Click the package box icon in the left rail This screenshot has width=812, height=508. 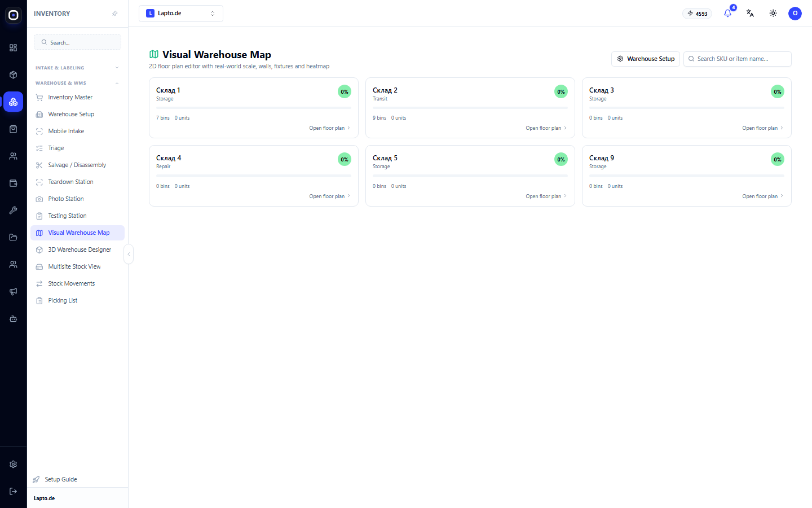(x=13, y=75)
